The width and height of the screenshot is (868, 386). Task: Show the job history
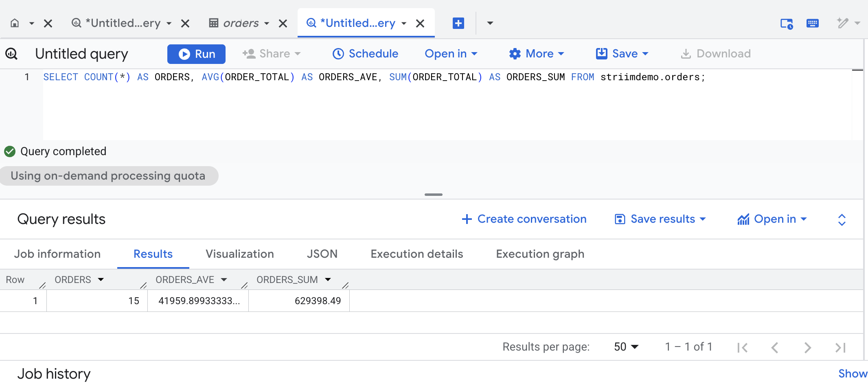[852, 373]
